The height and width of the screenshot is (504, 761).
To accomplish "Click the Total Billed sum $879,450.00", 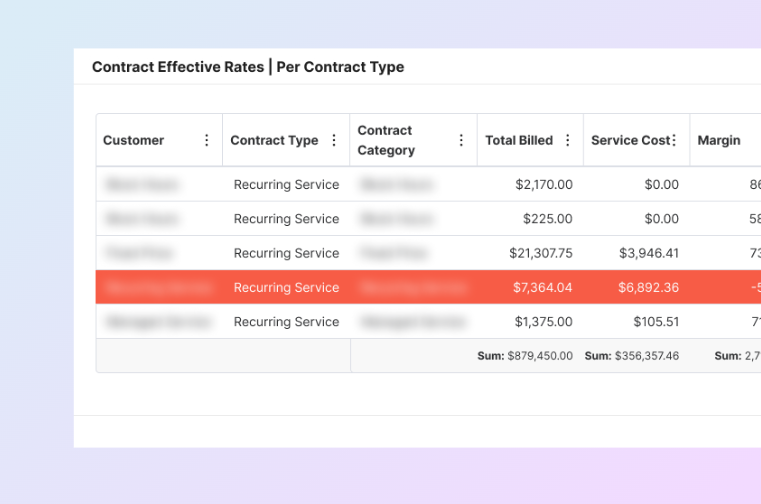I will (525, 356).
